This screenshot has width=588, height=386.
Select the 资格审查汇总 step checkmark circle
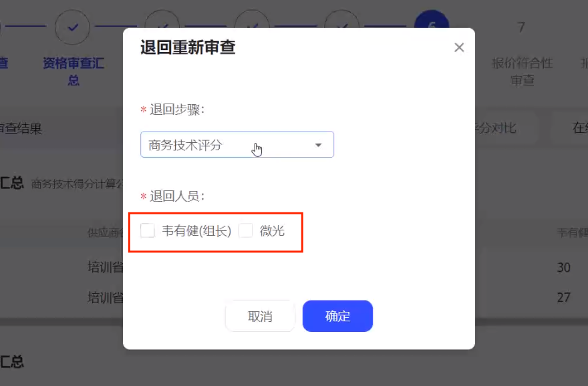tap(72, 27)
